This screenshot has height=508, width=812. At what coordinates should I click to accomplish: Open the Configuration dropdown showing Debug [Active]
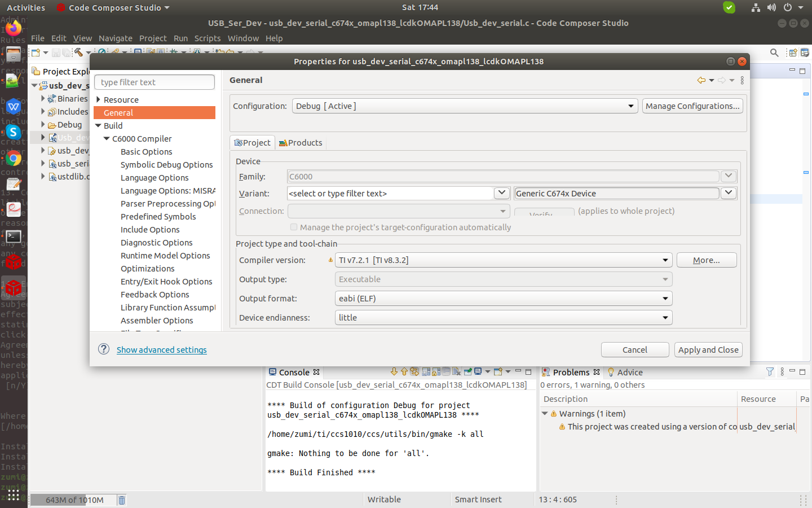pyautogui.click(x=465, y=106)
